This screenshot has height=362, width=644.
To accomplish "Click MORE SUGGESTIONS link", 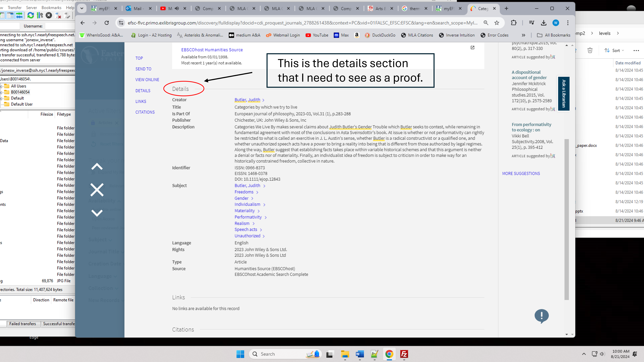I will tap(521, 173).
